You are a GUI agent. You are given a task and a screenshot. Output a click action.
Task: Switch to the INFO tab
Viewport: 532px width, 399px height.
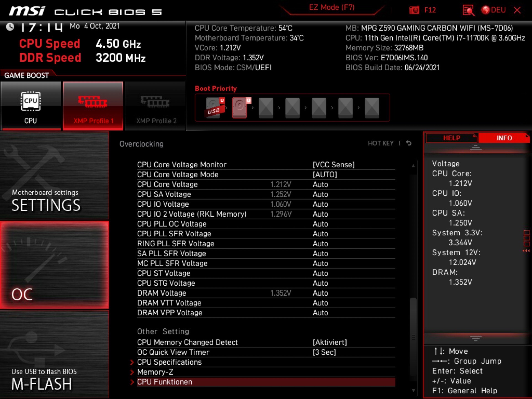click(504, 138)
